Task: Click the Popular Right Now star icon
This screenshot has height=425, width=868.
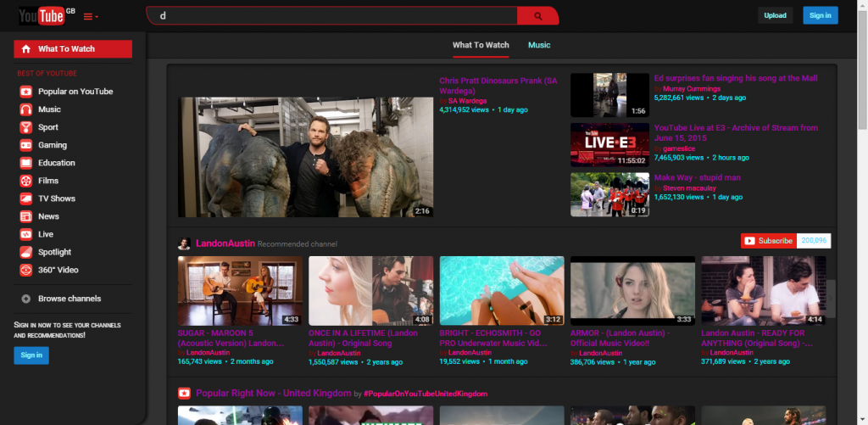Action: click(184, 394)
